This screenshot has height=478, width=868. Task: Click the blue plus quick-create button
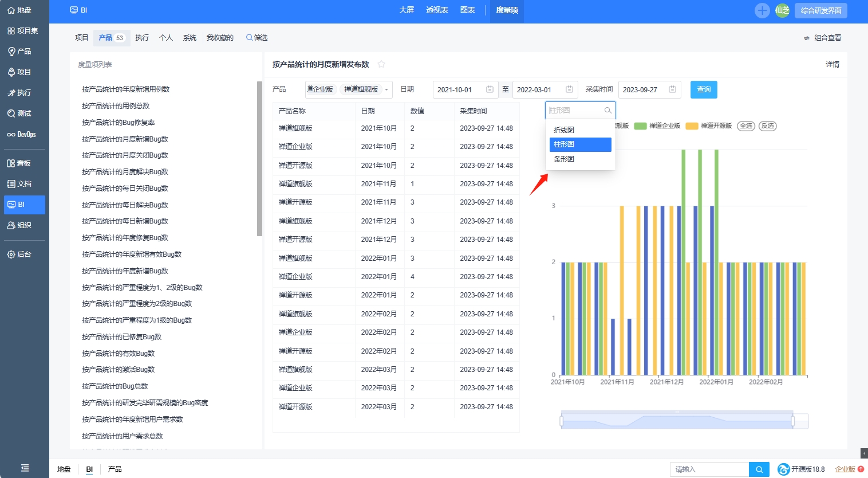point(762,10)
